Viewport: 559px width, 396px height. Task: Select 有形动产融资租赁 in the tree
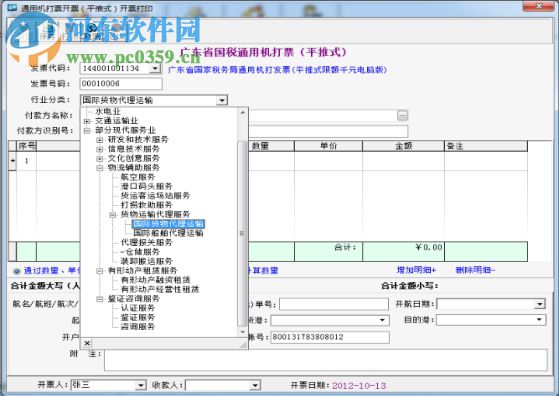click(155, 280)
